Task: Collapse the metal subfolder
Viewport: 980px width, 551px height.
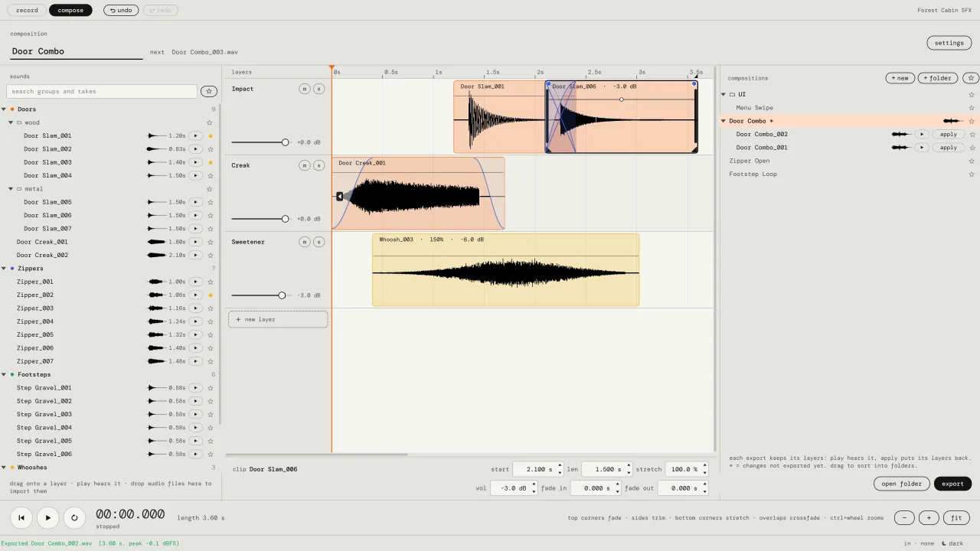Action: click(x=11, y=189)
